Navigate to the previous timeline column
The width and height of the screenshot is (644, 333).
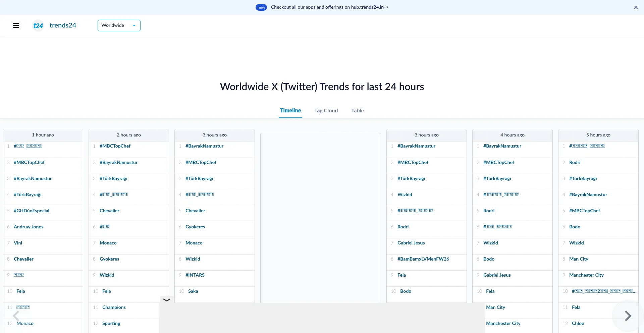[16, 316]
